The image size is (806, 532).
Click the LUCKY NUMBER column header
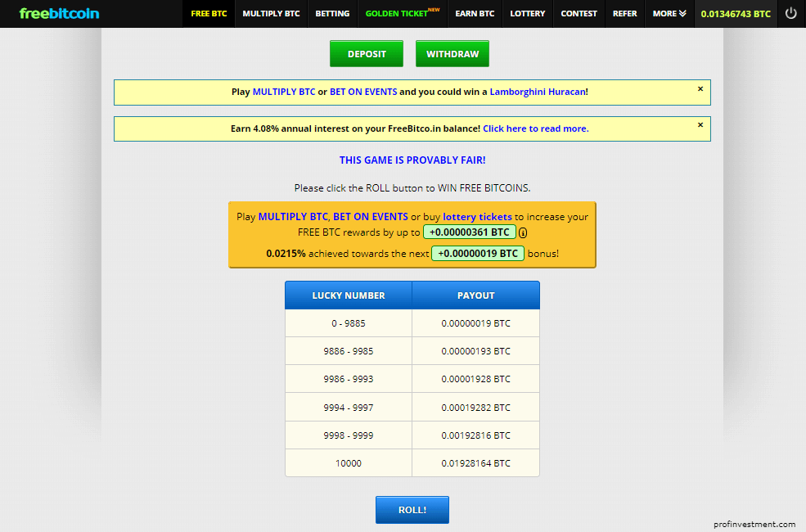[x=349, y=295]
